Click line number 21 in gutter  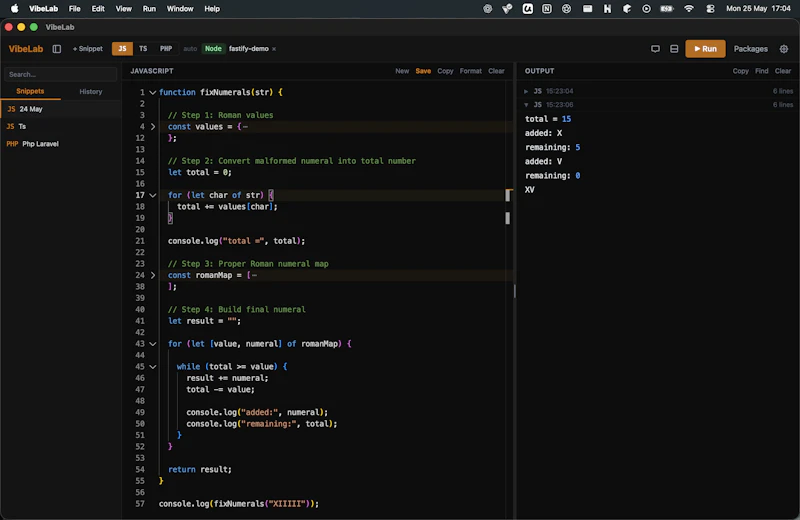(x=140, y=241)
